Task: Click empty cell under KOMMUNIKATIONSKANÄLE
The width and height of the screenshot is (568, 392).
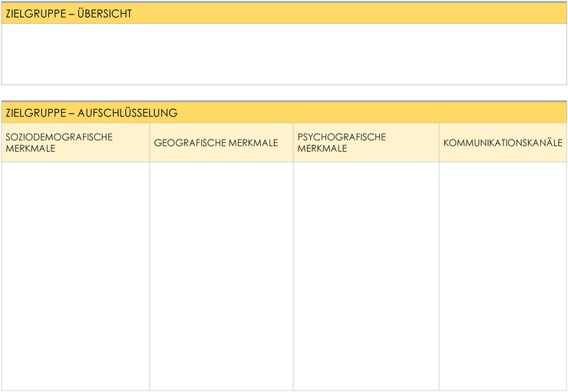Action: 503,276
